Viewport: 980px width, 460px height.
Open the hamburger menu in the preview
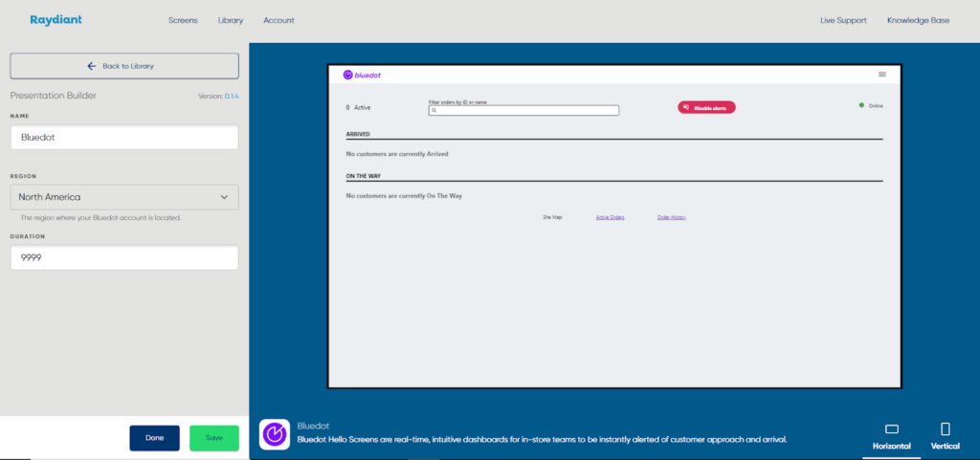(x=881, y=75)
